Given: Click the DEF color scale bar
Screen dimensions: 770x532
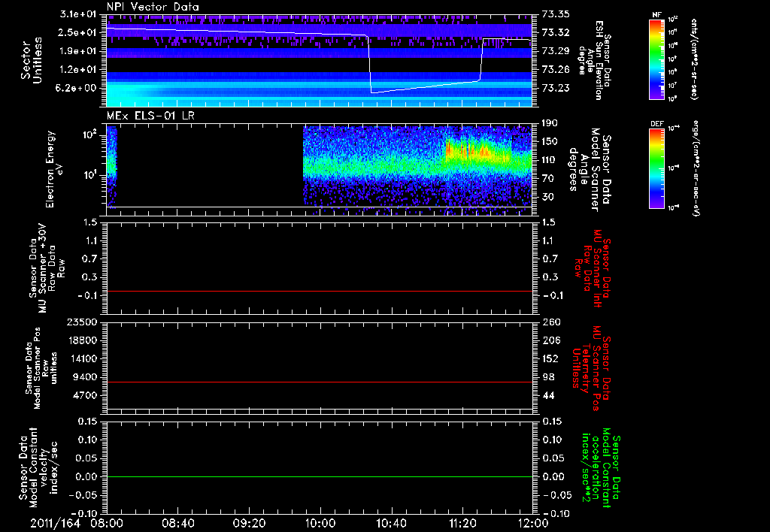Looking at the screenshot, I should point(655,168).
